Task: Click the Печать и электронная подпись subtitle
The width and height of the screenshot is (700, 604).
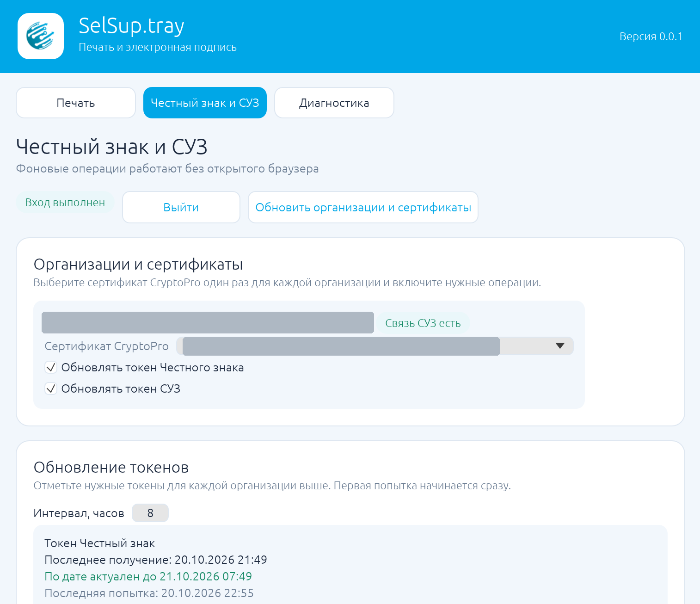Action: (x=158, y=47)
